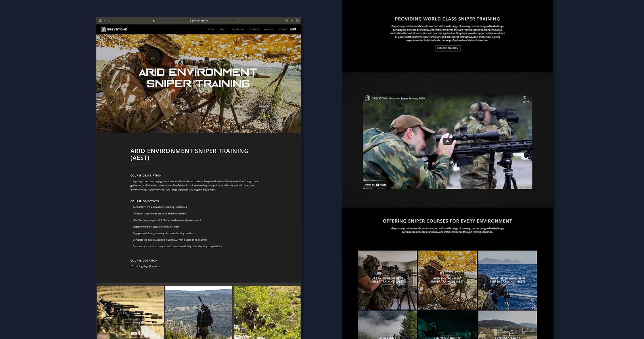The image size is (644, 339).
Task: Add a new tab with plus icon
Action: (x=292, y=21)
